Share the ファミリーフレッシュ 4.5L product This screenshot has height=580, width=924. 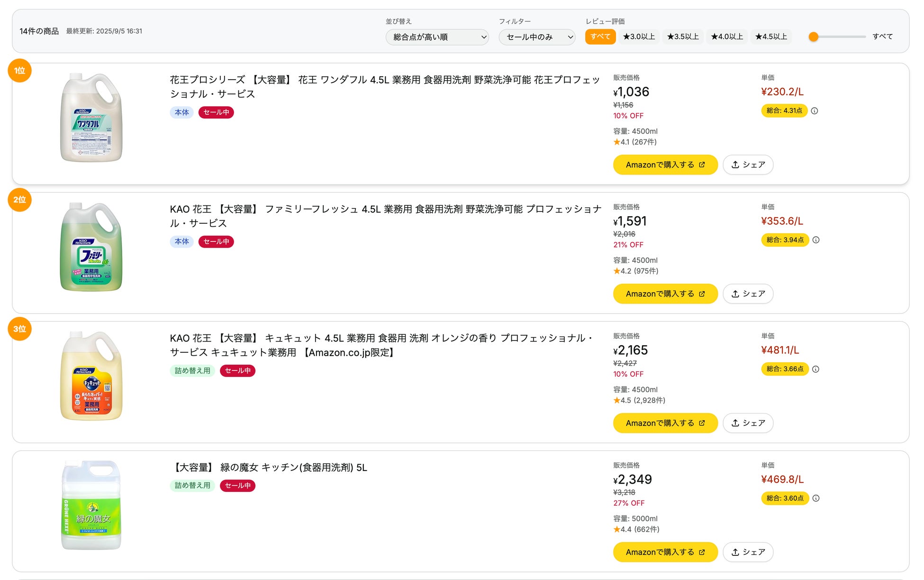tap(748, 294)
